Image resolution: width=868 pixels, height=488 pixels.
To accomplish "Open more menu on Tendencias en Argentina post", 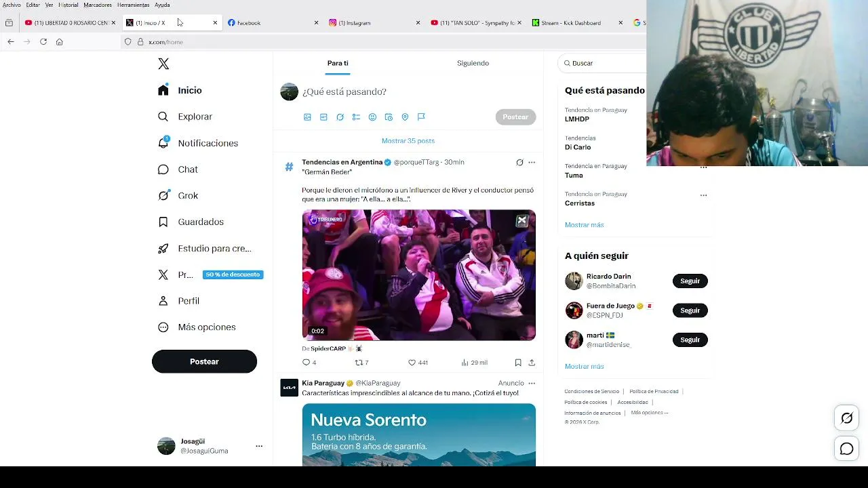I will click(x=532, y=163).
